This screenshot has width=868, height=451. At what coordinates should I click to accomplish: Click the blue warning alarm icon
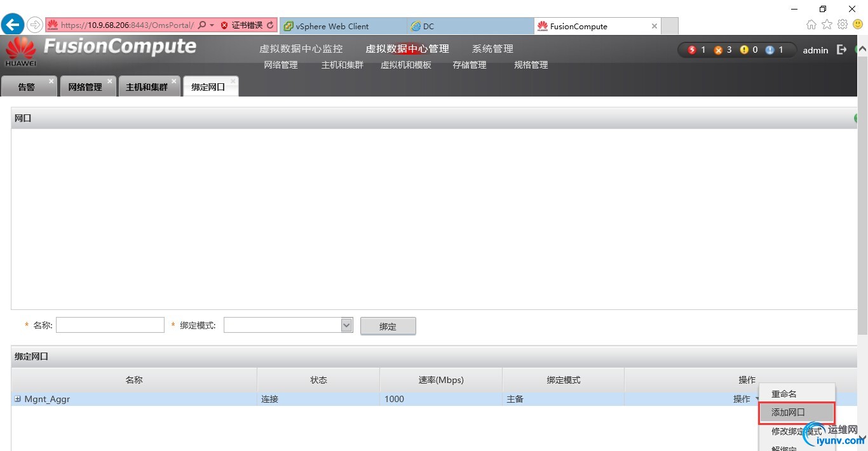tap(770, 50)
